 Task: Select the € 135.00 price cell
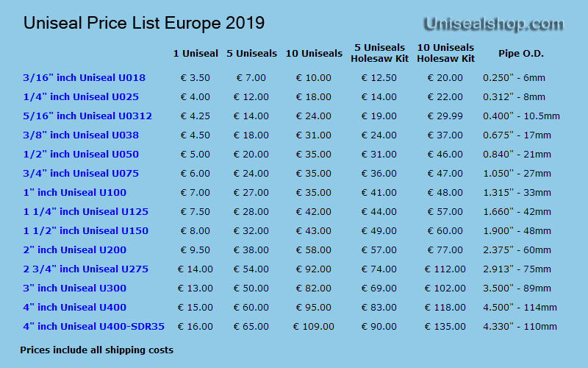[445, 327]
